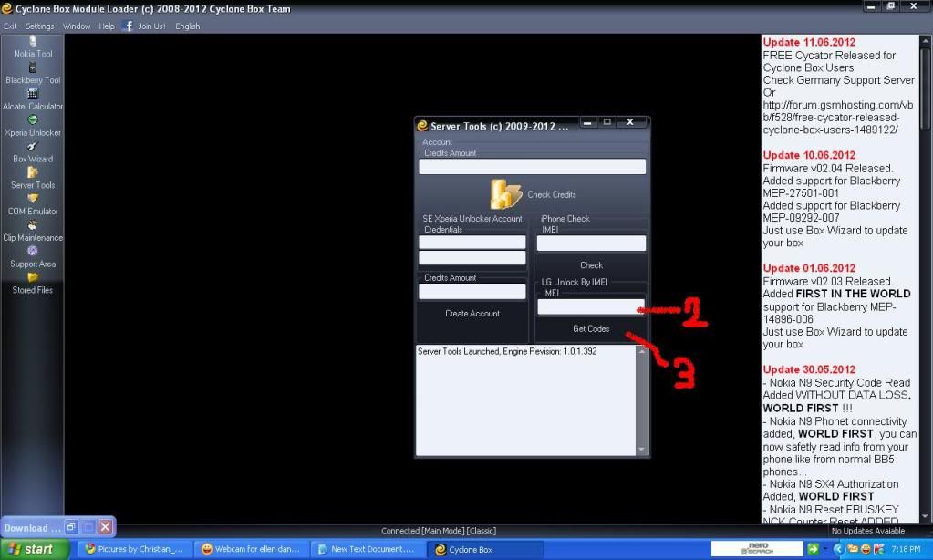Click the news panel scroll down arrow

pyautogui.click(x=926, y=516)
